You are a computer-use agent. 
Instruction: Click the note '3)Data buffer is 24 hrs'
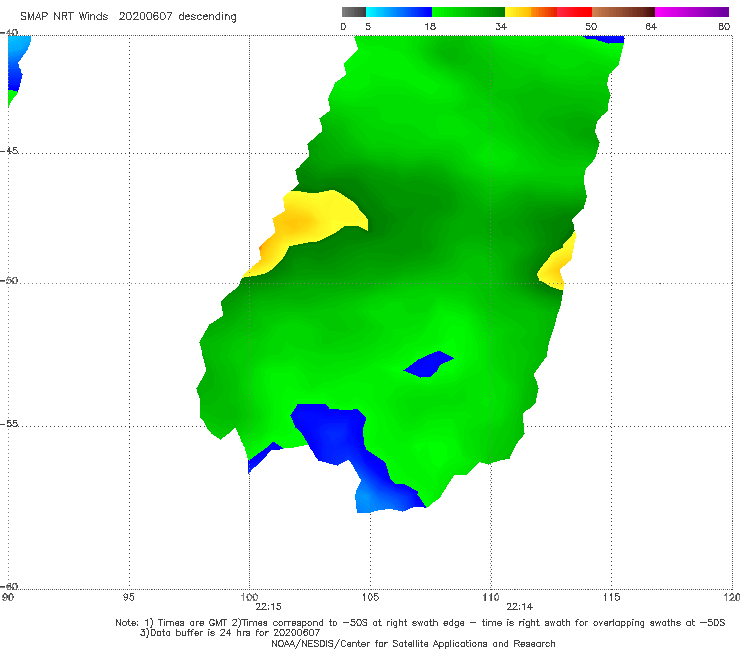point(230,633)
